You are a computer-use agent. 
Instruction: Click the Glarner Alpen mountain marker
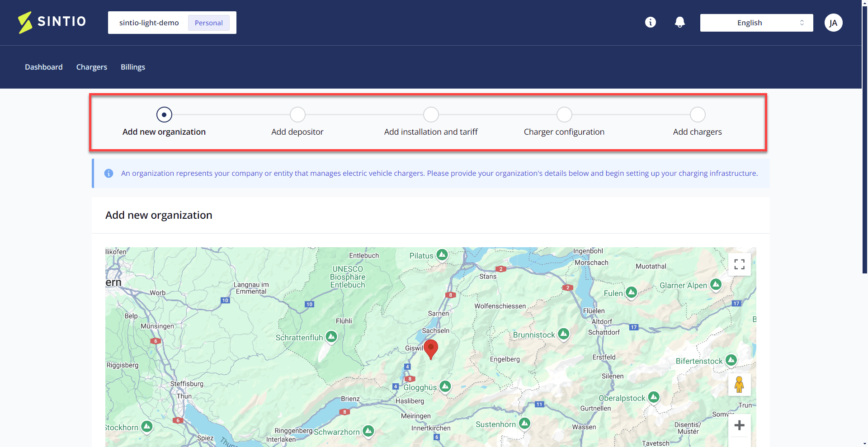click(716, 284)
